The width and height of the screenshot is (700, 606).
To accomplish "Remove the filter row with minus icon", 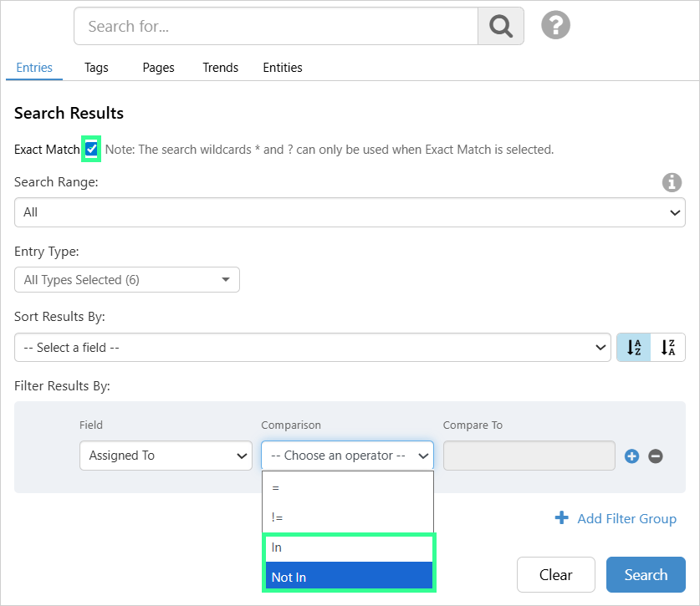I will (x=656, y=456).
